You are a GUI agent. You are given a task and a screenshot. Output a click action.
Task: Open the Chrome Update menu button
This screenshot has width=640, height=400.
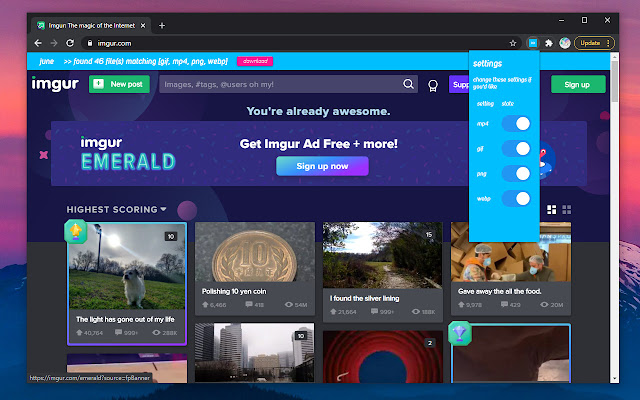click(x=594, y=43)
